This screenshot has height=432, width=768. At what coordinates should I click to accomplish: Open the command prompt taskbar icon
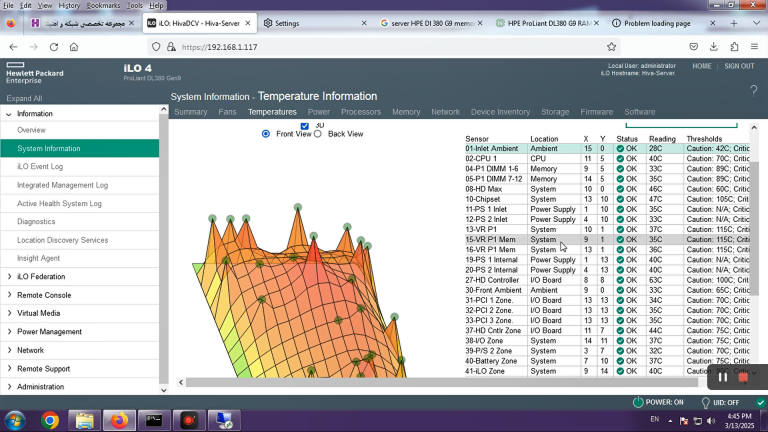(x=154, y=421)
